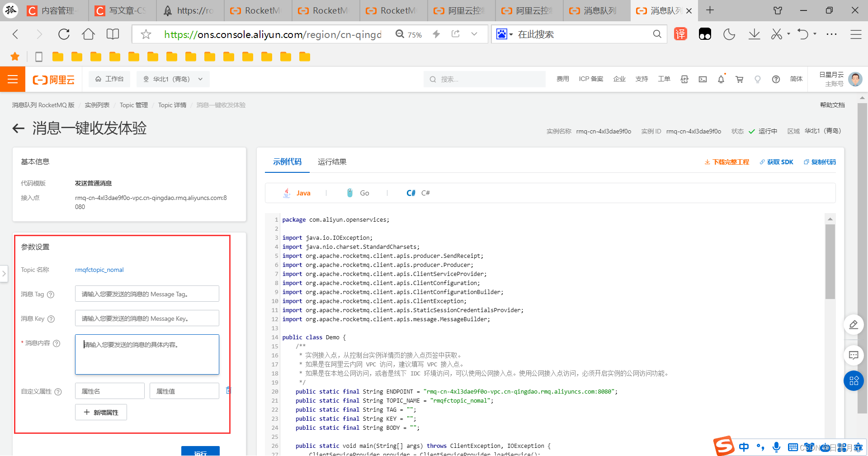Show help for 消息内容

57,343
